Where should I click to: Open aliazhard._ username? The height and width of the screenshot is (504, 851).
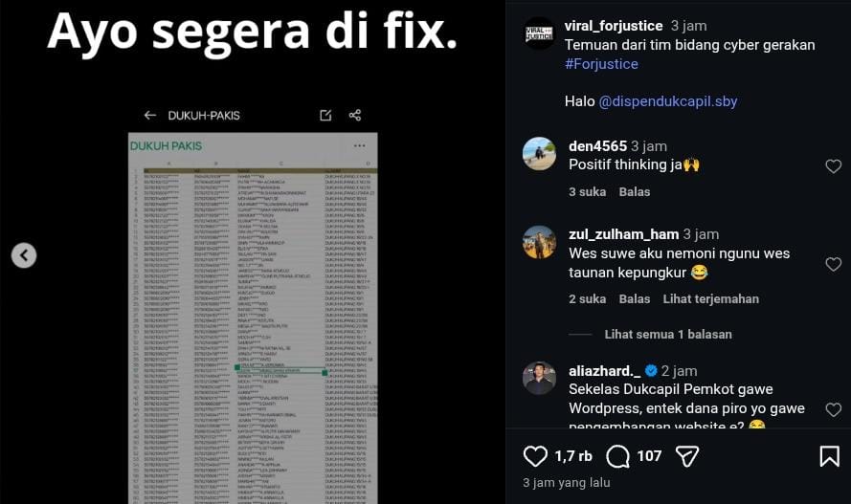pyautogui.click(x=605, y=371)
